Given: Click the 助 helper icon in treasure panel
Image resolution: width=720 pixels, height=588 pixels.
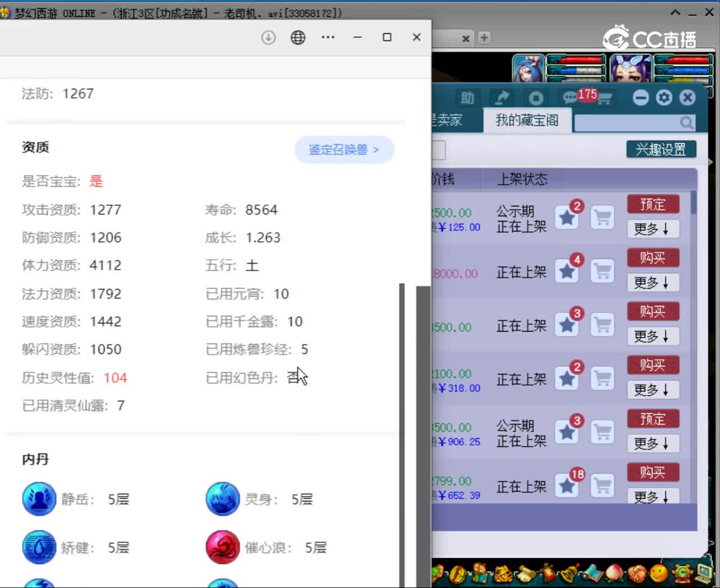Looking at the screenshot, I should pyautogui.click(x=467, y=98).
